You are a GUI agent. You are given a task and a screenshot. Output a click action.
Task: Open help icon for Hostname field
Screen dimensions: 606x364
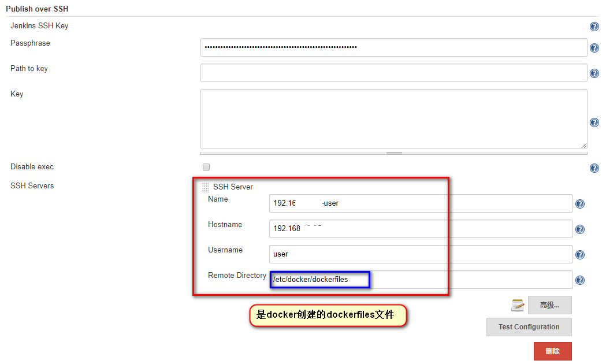(580, 229)
